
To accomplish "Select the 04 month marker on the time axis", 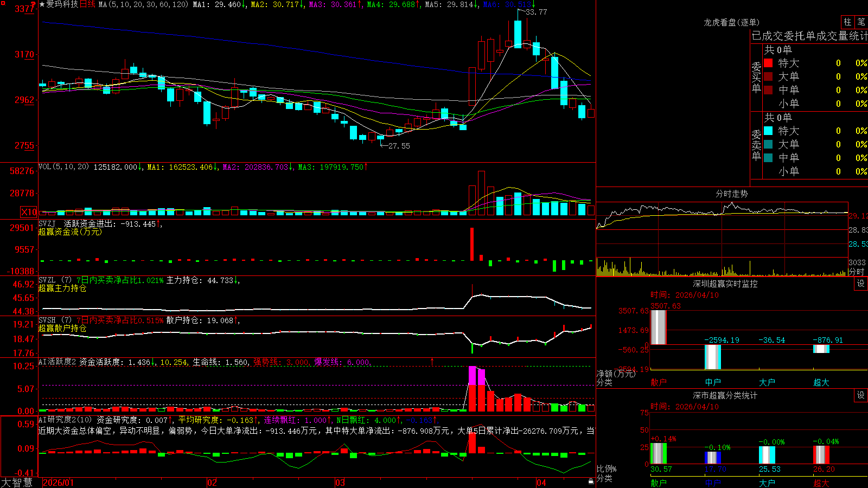I will 541,483.
